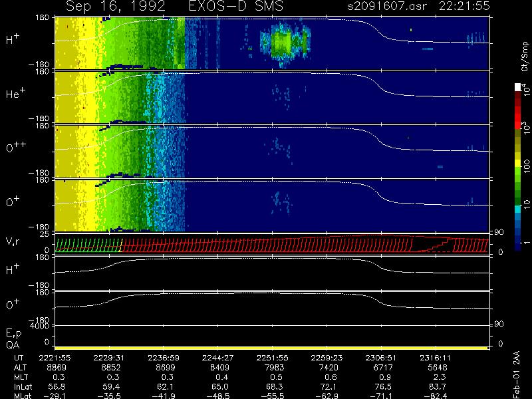Screen dimensions: 532x399
Task: Click the MLT value 0.4
Action: (222, 377)
